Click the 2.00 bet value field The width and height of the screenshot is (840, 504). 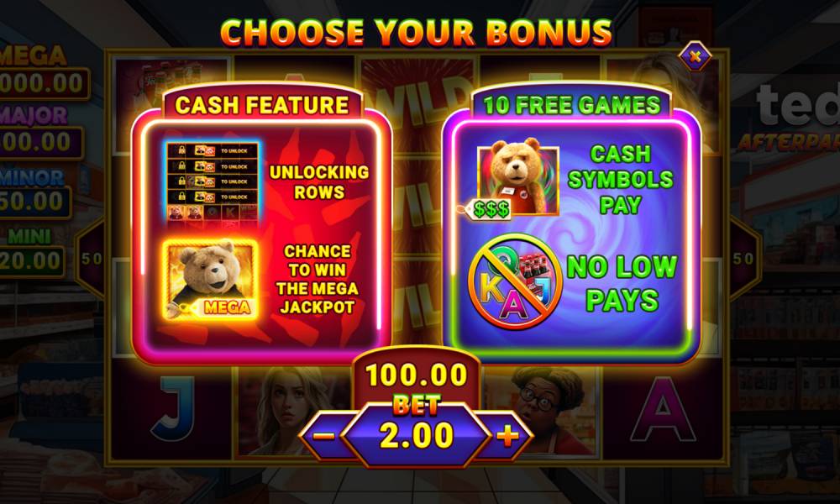[x=417, y=435]
